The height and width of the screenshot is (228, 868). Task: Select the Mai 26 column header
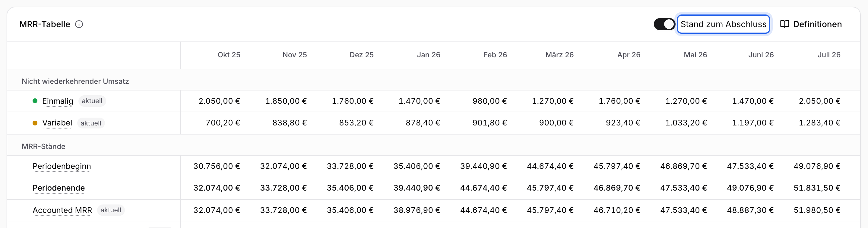[x=695, y=55]
